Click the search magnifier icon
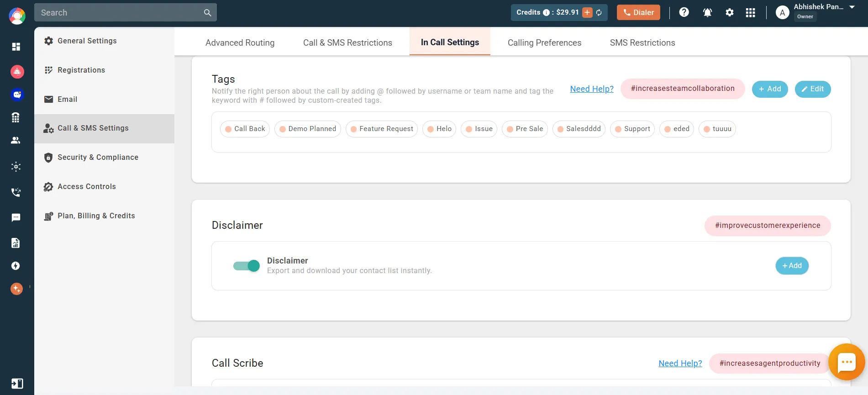This screenshot has width=868, height=395. tap(207, 13)
